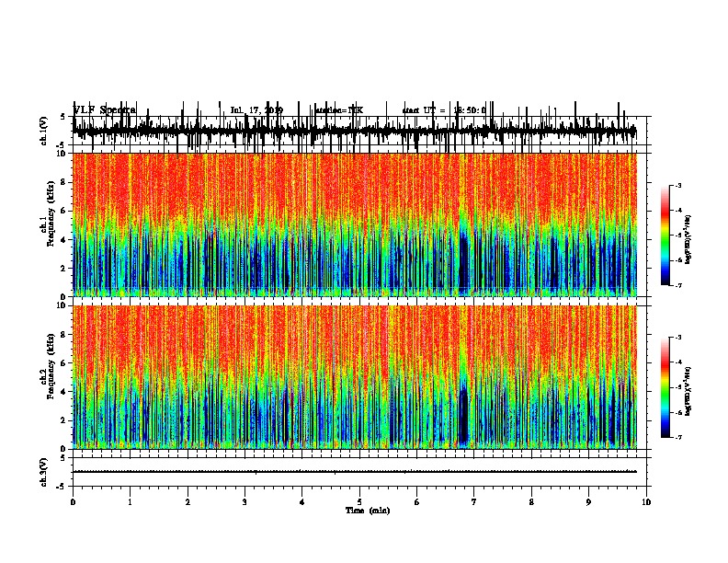Click the '-3' tick on ch.2 colorbar
This screenshot has height=563, width=728.
click(677, 338)
